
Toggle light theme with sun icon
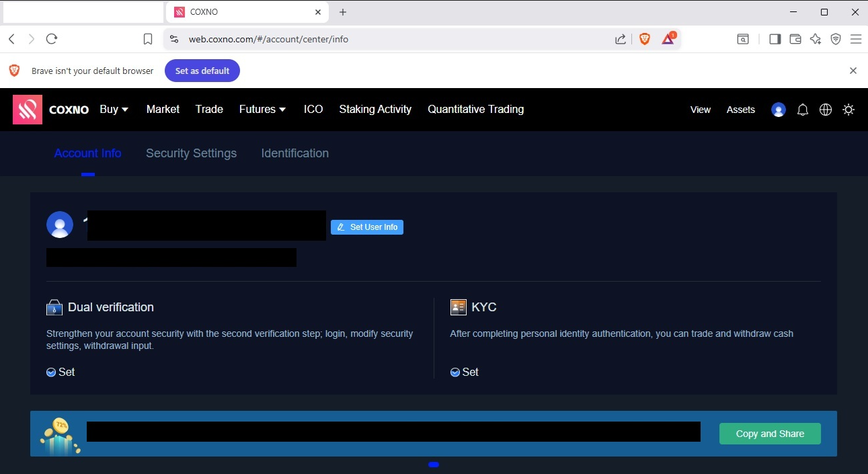849,110
